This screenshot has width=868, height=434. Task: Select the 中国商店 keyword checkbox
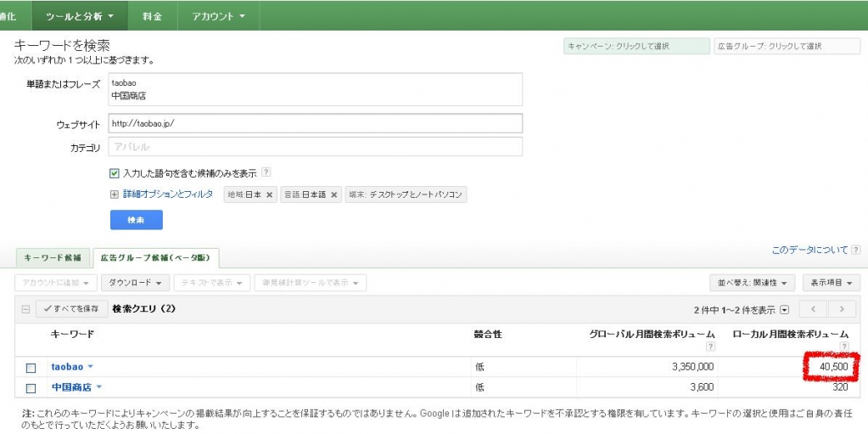click(31, 388)
